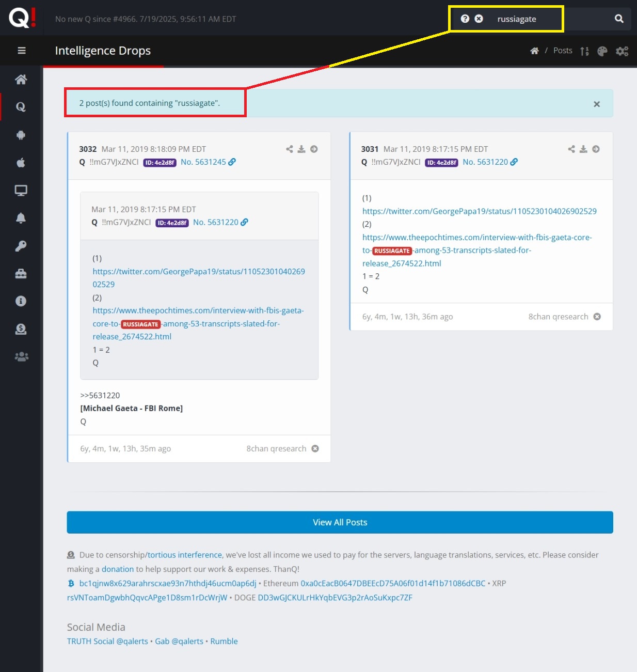637x672 pixels.
Task: Open sidebar Apple app icon
Action: tap(21, 163)
